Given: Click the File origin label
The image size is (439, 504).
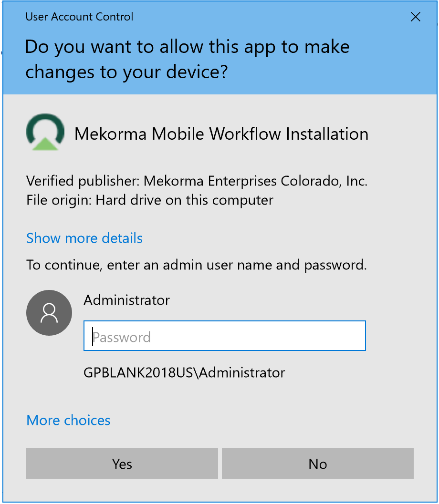Looking at the screenshot, I should 59,200.
